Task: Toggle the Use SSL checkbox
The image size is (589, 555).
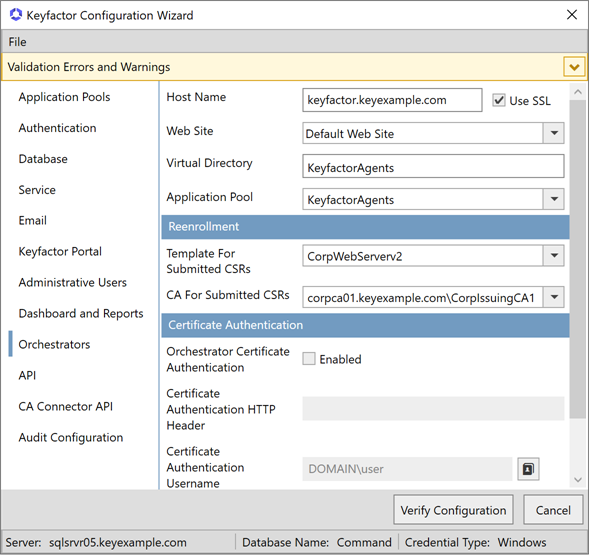Action: [499, 100]
